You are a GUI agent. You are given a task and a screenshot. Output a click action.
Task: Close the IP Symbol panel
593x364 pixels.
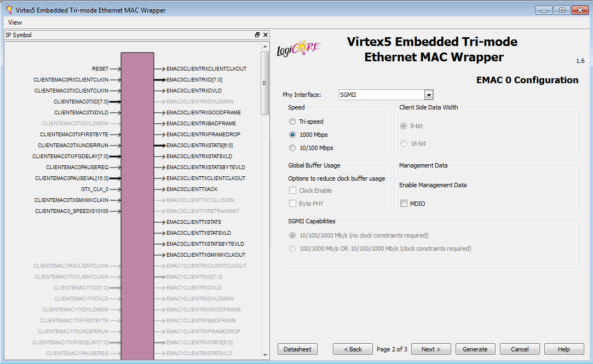click(266, 35)
